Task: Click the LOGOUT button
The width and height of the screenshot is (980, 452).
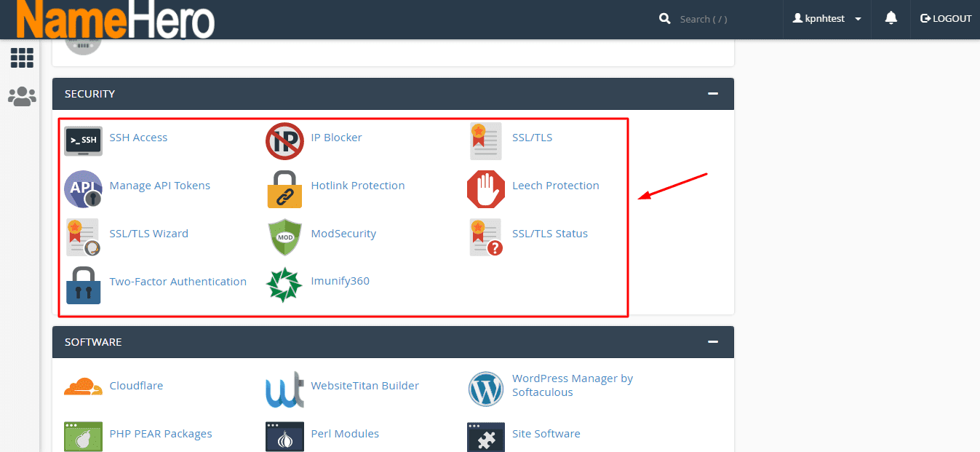Action: [x=946, y=19]
